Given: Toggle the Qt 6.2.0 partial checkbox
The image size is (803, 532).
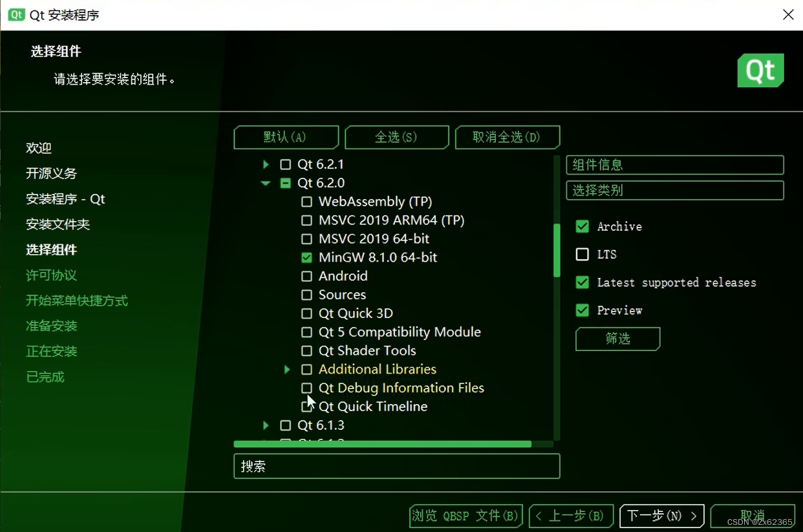Looking at the screenshot, I should [x=285, y=183].
